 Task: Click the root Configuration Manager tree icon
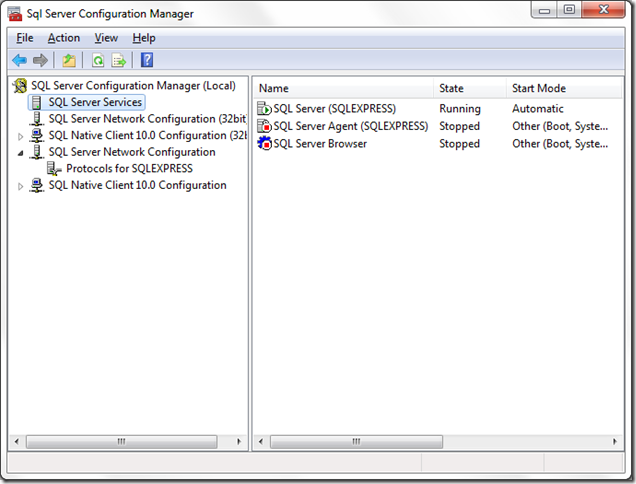(20, 86)
